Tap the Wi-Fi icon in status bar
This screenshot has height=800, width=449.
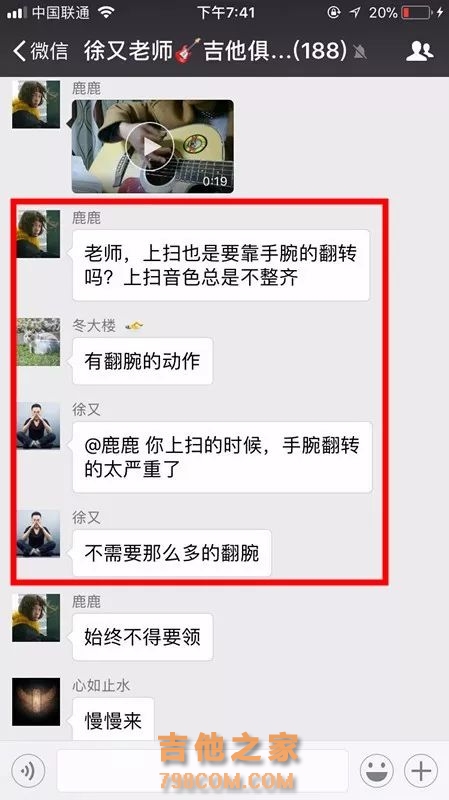(106, 13)
